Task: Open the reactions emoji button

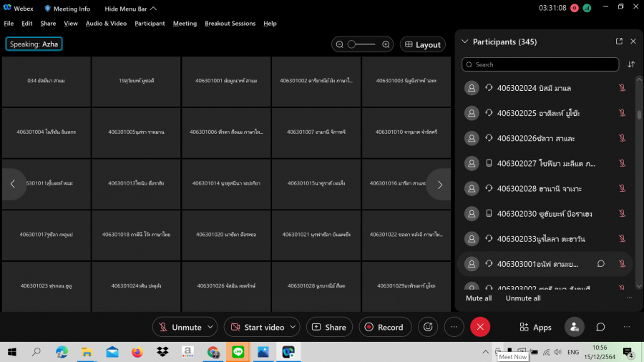Action: coord(429,327)
